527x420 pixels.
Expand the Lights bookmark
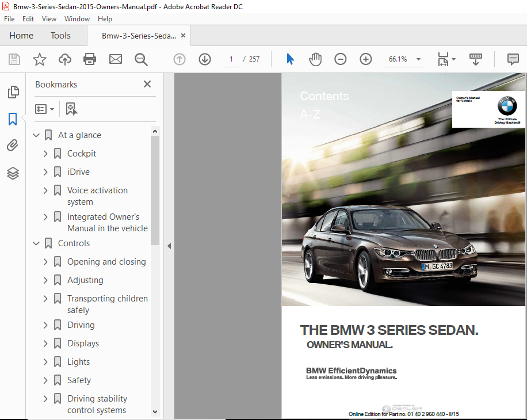pos(45,362)
